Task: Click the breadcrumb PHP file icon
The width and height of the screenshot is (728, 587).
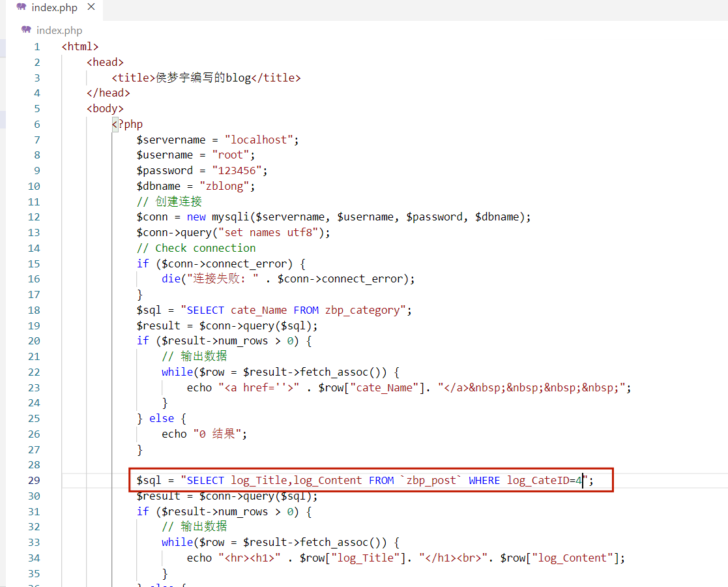Action: click(x=26, y=30)
